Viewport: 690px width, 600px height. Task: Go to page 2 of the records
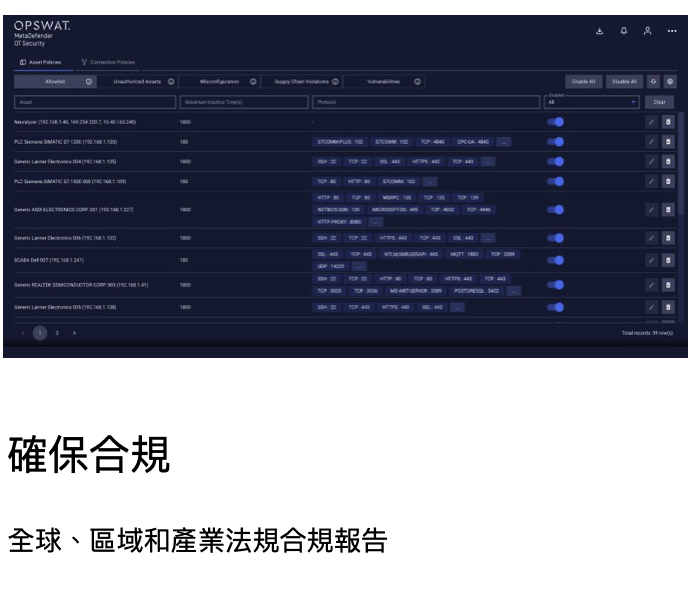pos(57,333)
